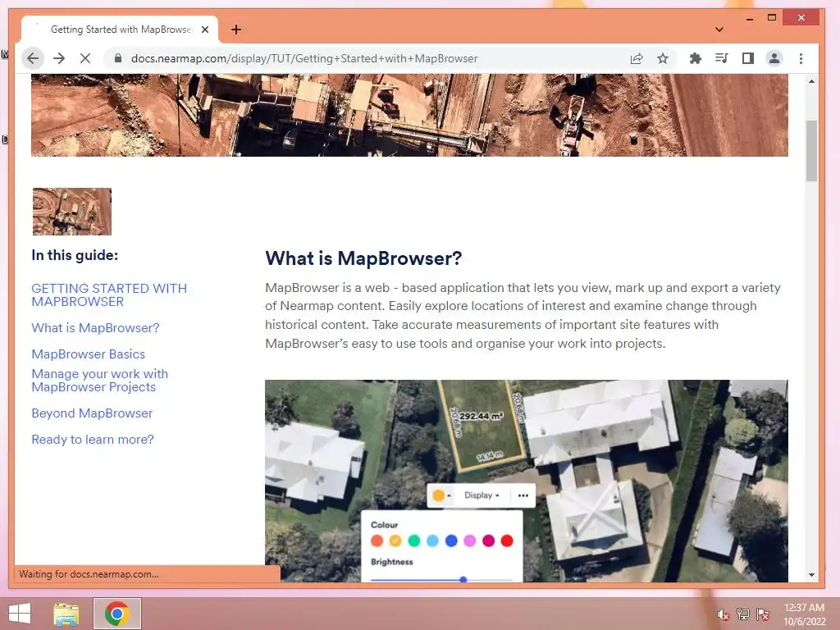
Task: Open Ready to learn more? link
Action: tap(93, 440)
